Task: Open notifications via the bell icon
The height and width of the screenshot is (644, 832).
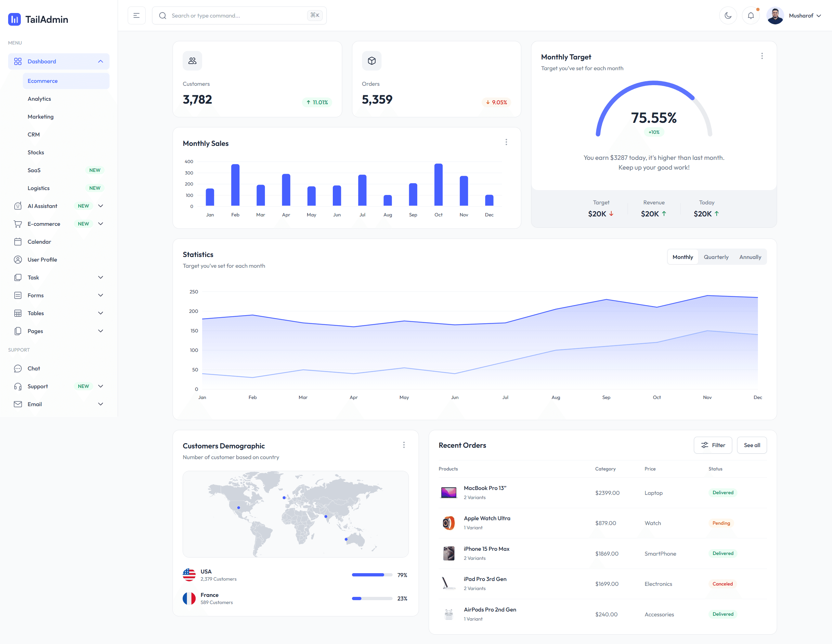Action: click(751, 15)
